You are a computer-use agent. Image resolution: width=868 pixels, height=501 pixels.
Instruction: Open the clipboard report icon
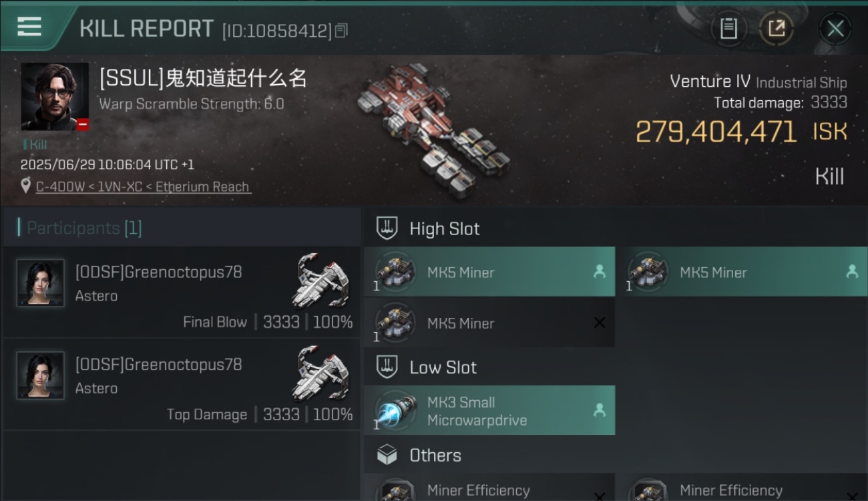click(728, 29)
